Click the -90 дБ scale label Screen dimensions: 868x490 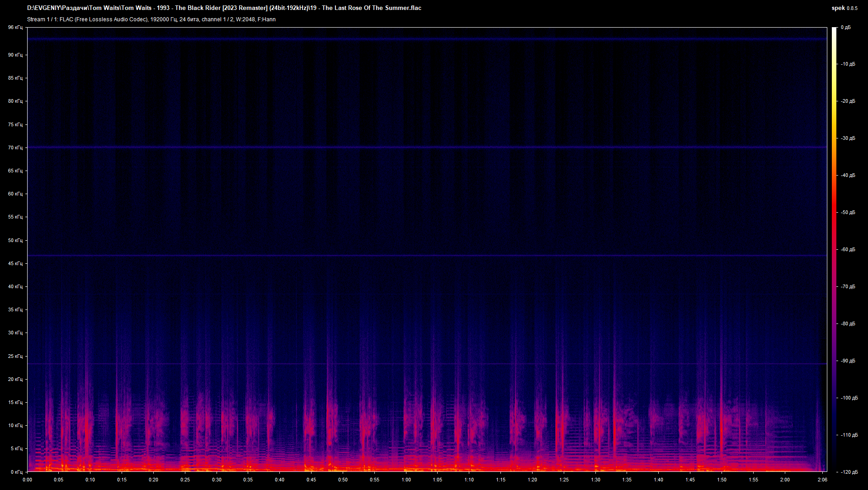click(848, 361)
